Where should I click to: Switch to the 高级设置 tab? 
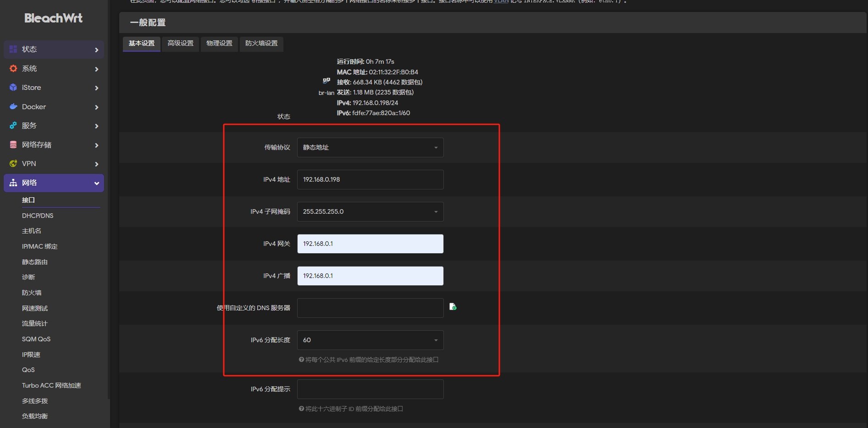(180, 43)
